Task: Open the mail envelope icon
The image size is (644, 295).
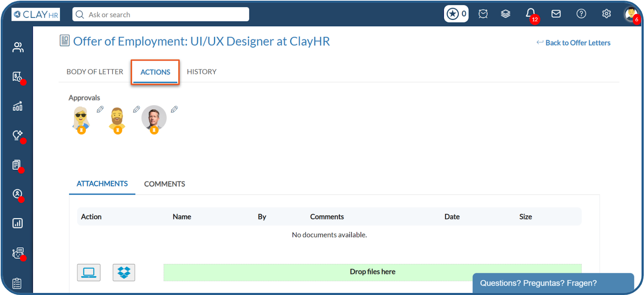Action: coord(556,14)
